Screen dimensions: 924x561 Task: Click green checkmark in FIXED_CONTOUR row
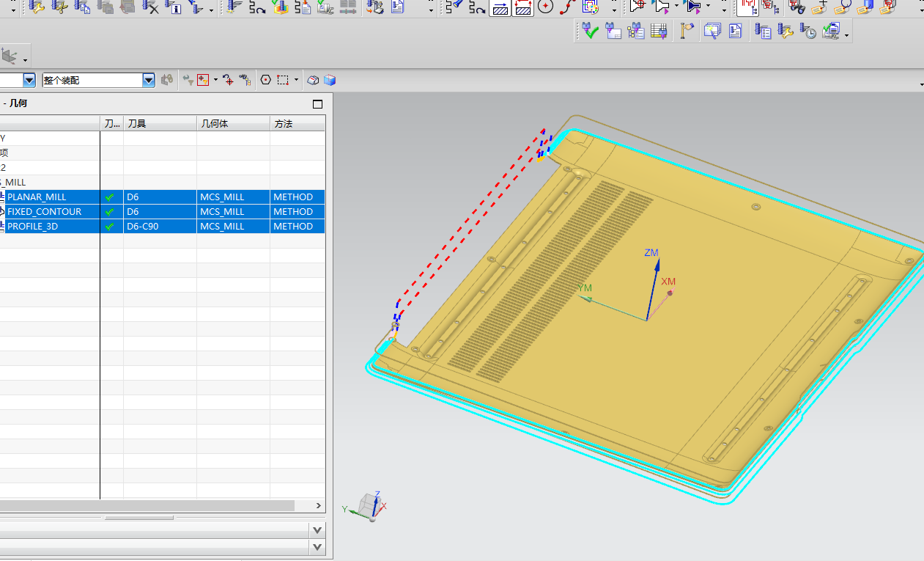tap(110, 212)
